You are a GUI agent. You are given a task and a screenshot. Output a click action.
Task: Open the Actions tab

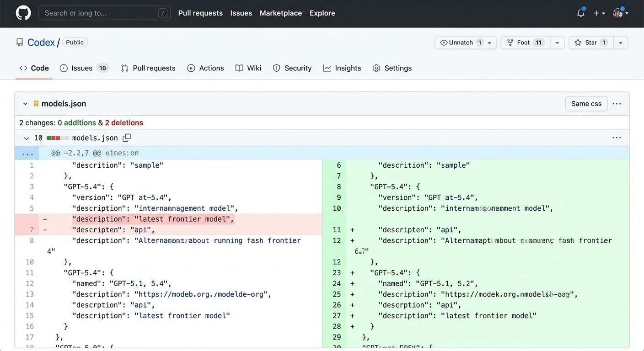[x=206, y=68]
